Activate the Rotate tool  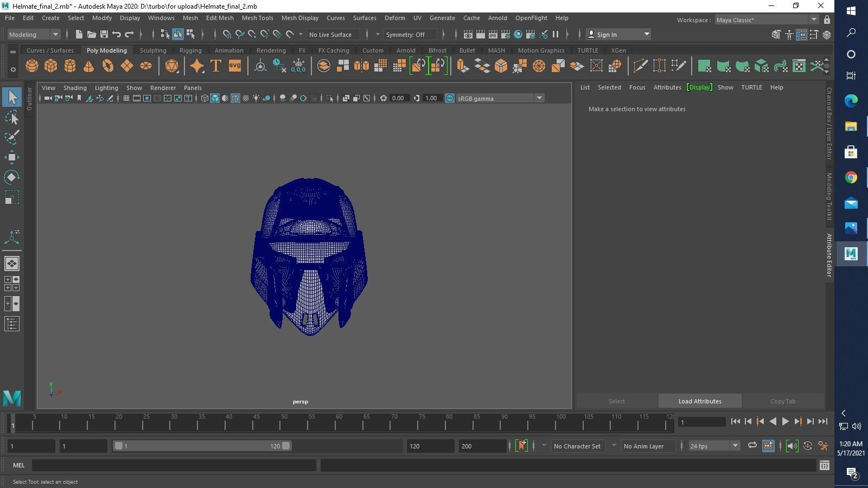pos(12,177)
